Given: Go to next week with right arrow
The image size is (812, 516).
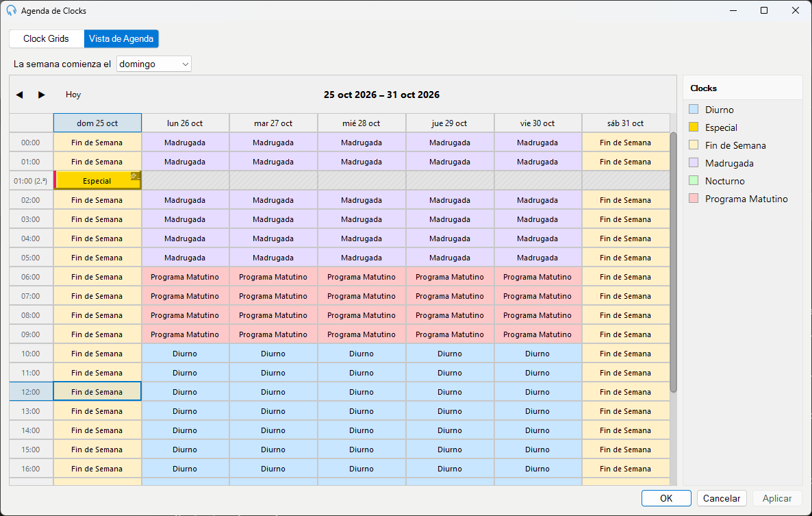Looking at the screenshot, I should [x=42, y=95].
